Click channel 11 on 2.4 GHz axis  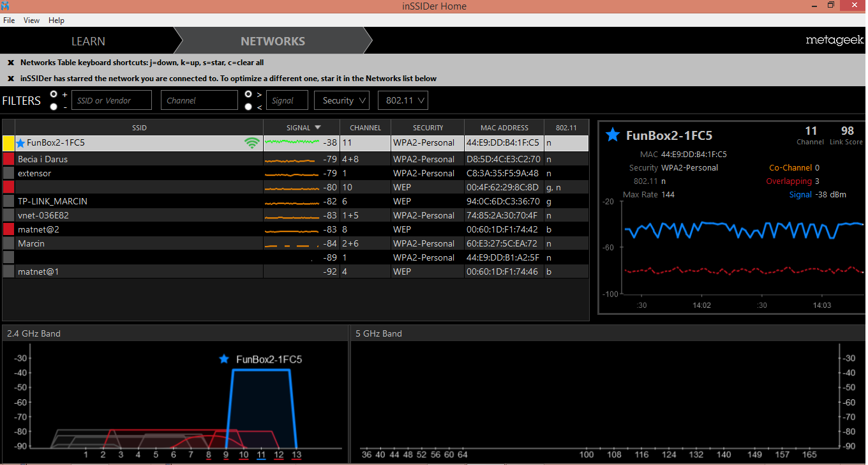[x=261, y=455]
